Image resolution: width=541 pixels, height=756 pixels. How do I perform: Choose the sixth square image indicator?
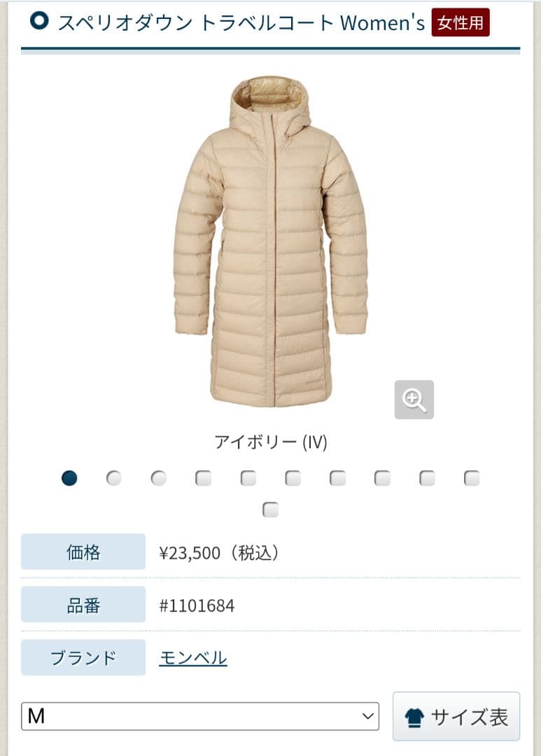293,478
